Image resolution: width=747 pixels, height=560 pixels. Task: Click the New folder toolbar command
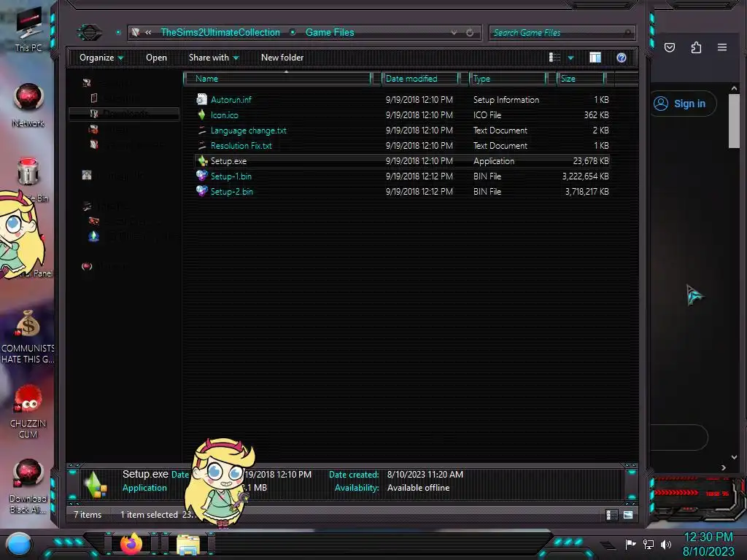click(282, 58)
